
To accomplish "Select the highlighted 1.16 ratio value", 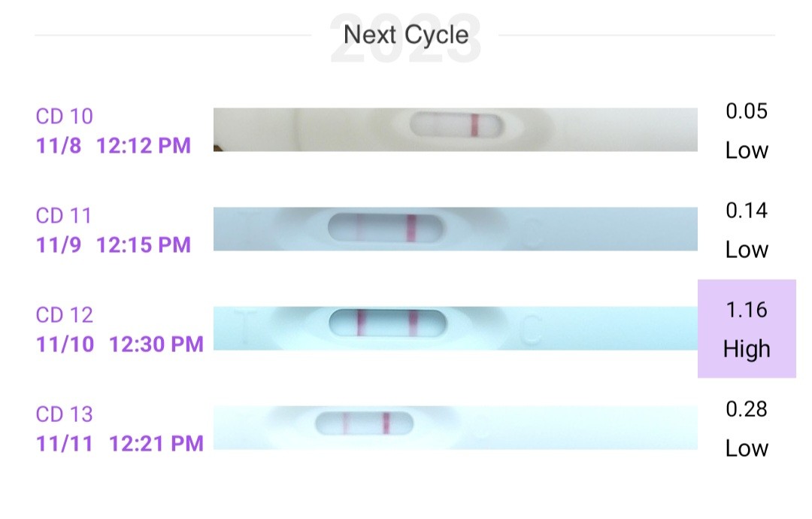I will 747,310.
